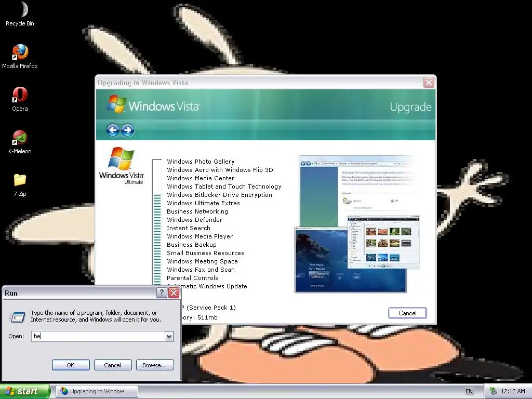Confirm the Run dialog with OK
Image resolution: width=532 pixels, height=399 pixels.
[x=71, y=365]
